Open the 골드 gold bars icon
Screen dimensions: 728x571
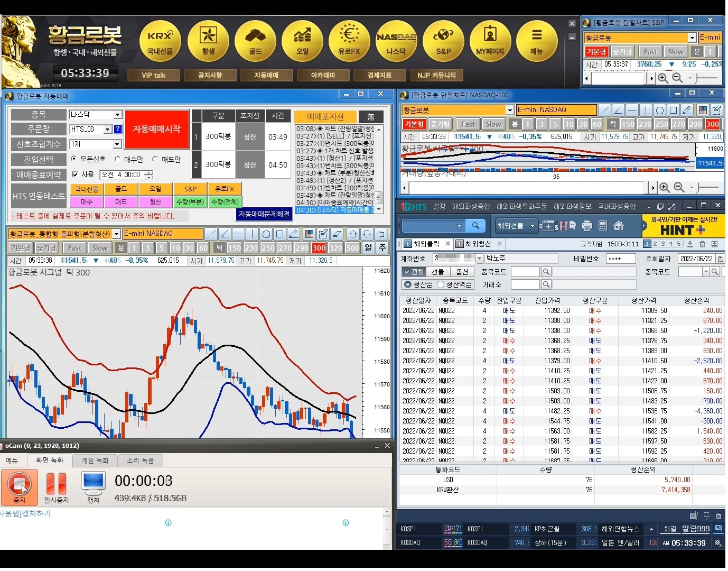pos(255,41)
